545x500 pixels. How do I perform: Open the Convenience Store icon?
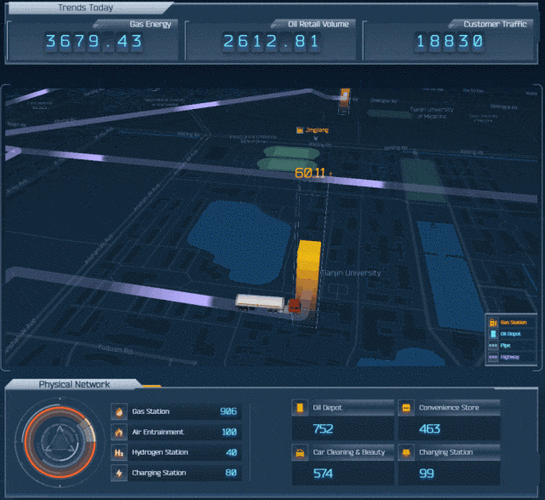[406, 408]
